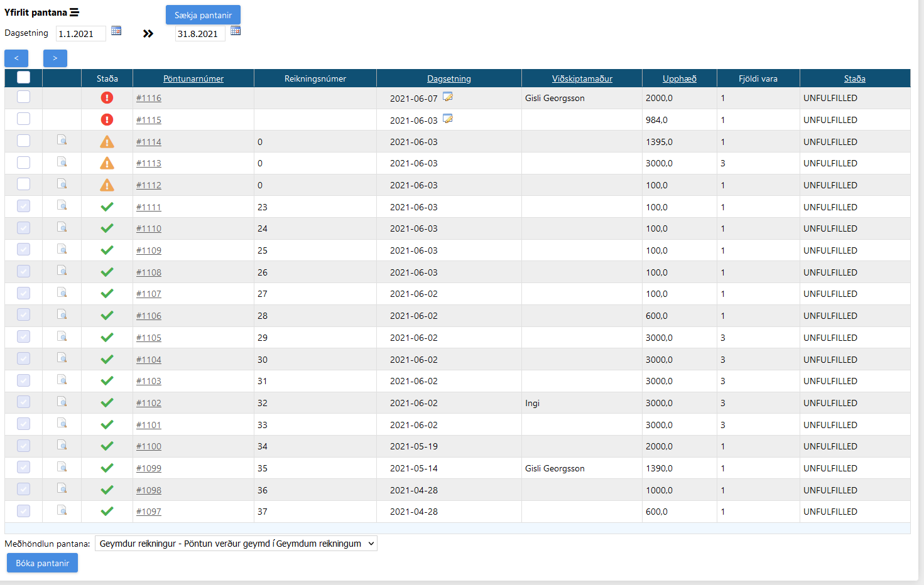Click the start date input field
Viewport: 924px width, 585px height.
[80, 33]
